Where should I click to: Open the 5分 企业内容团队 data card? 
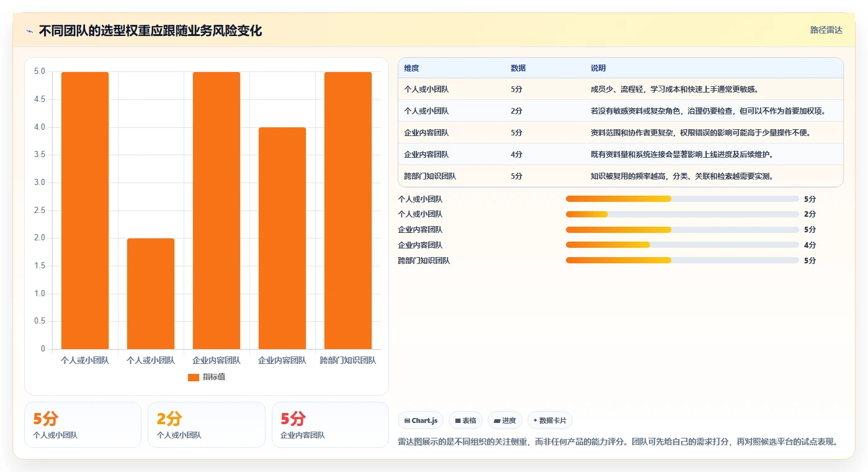[x=330, y=425]
